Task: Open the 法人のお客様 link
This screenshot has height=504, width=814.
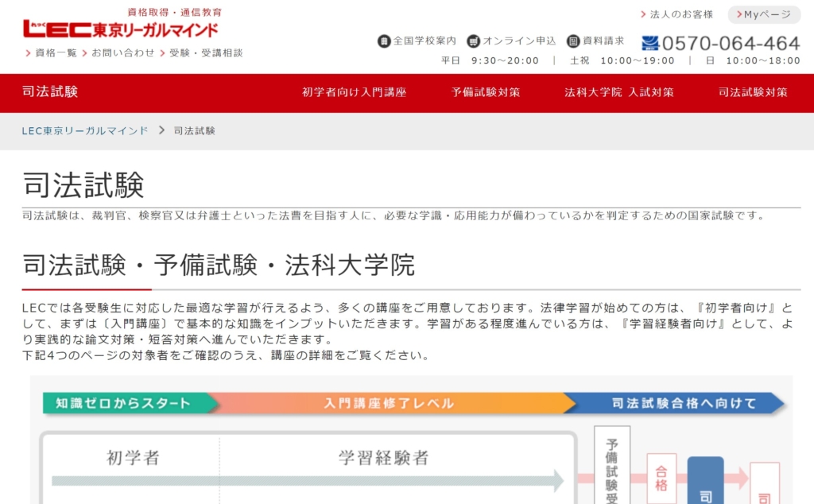Action: pos(681,14)
